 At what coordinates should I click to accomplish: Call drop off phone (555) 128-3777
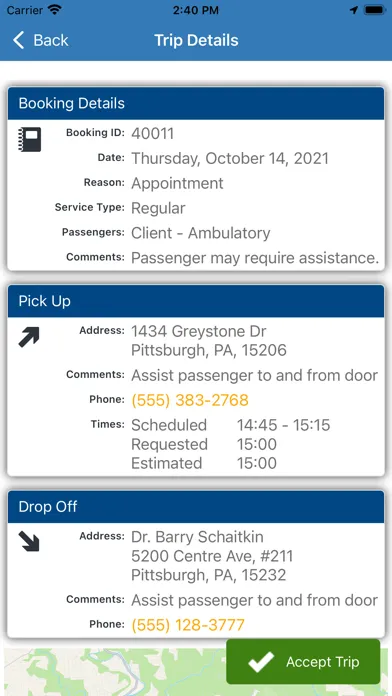tap(188, 625)
